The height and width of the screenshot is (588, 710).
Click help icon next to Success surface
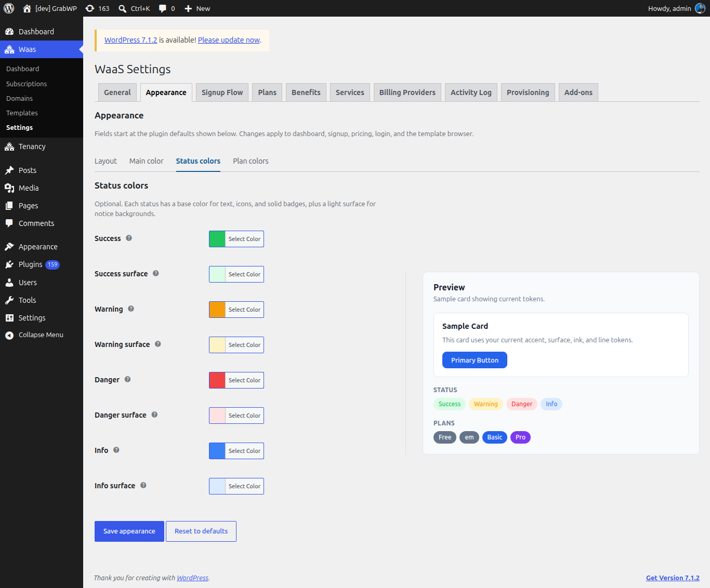click(x=156, y=273)
